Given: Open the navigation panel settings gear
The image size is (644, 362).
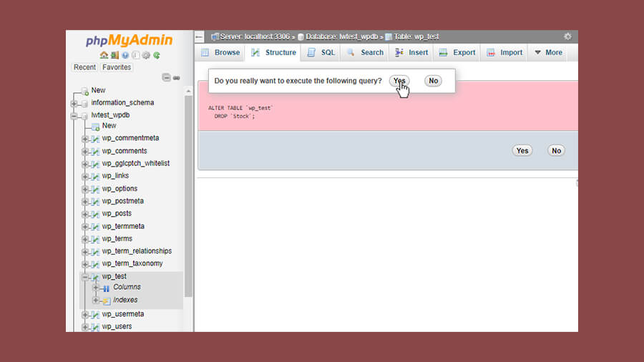Looking at the screenshot, I should [x=146, y=55].
